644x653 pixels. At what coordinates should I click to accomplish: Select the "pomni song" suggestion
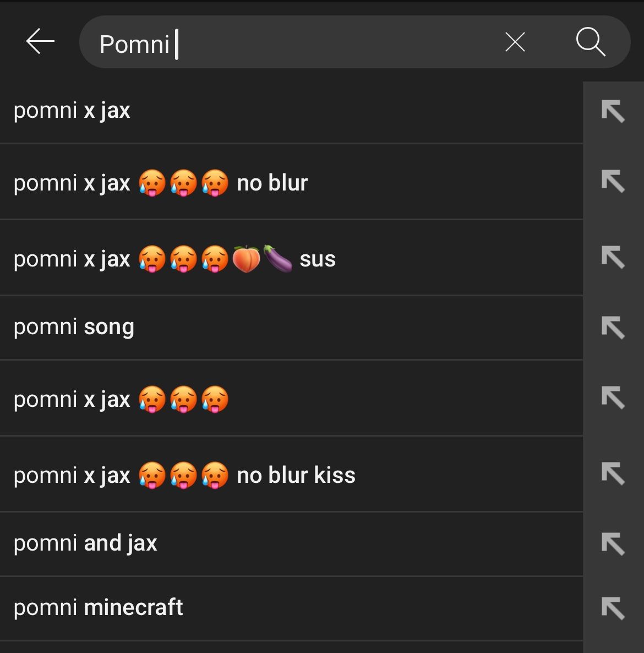[x=74, y=327]
